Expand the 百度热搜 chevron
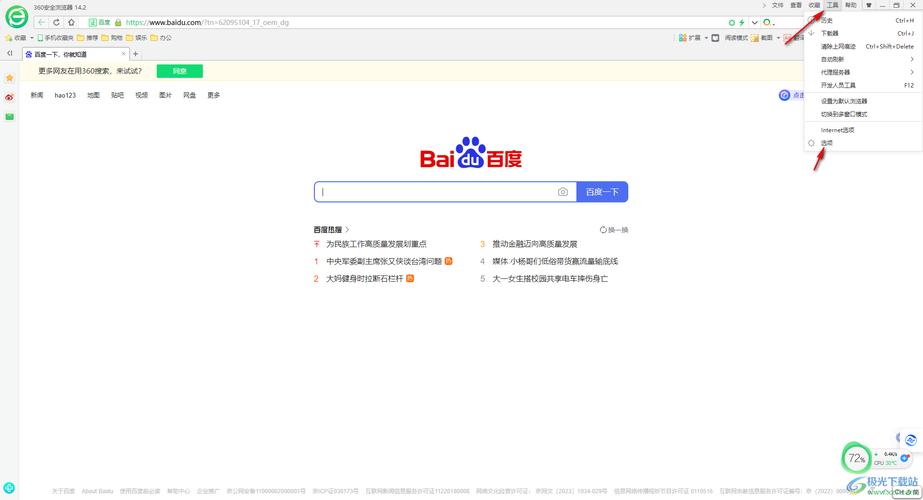 click(x=347, y=230)
